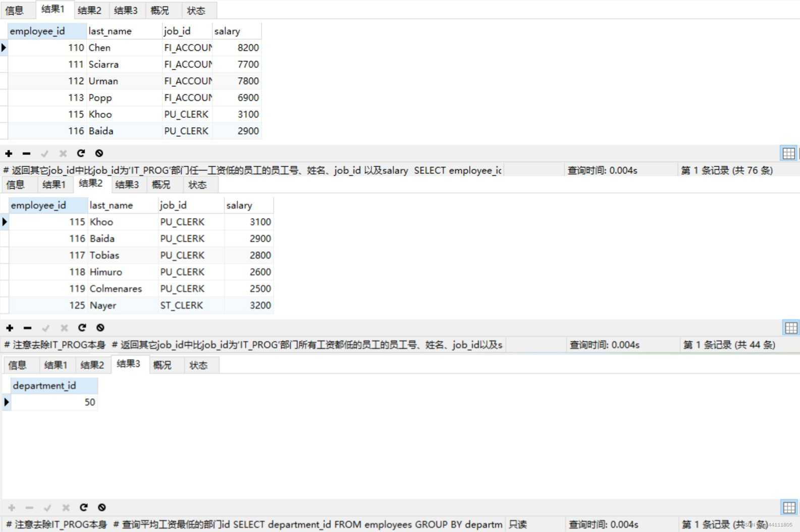The width and height of the screenshot is (800, 532).
Task: Click the add record plus icon in the 44-record panel
Action: click(10, 328)
